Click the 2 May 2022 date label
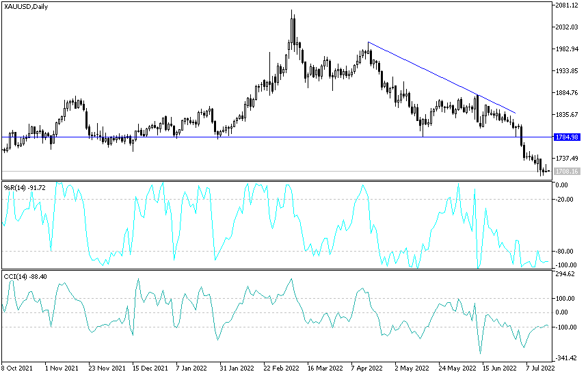This screenshot has width=588, height=376. pos(412,368)
